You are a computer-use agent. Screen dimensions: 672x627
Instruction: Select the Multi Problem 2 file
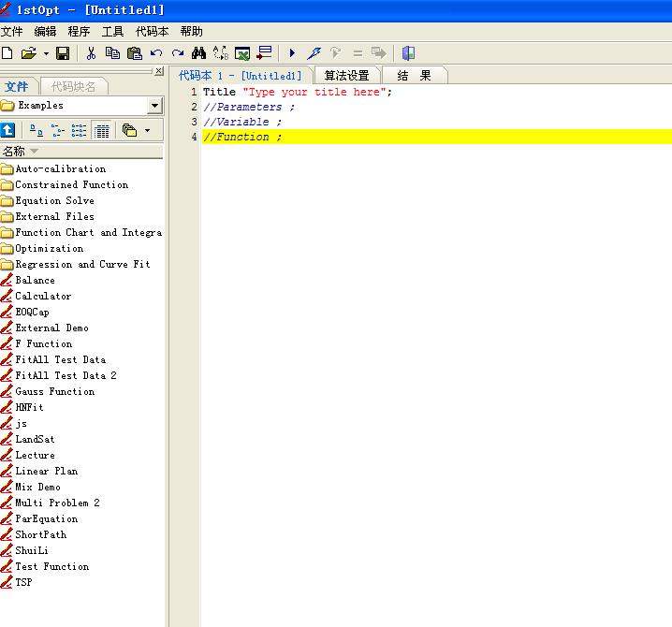(x=51, y=503)
